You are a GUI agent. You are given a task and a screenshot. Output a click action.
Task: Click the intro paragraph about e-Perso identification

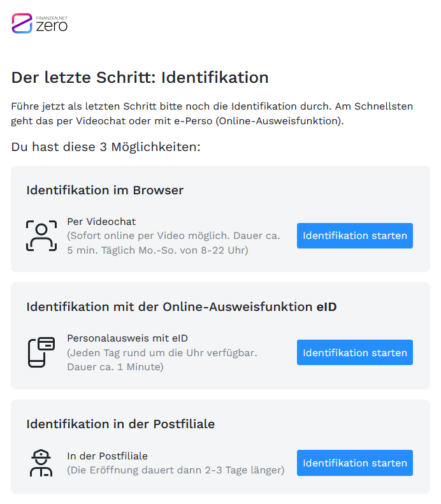click(212, 113)
